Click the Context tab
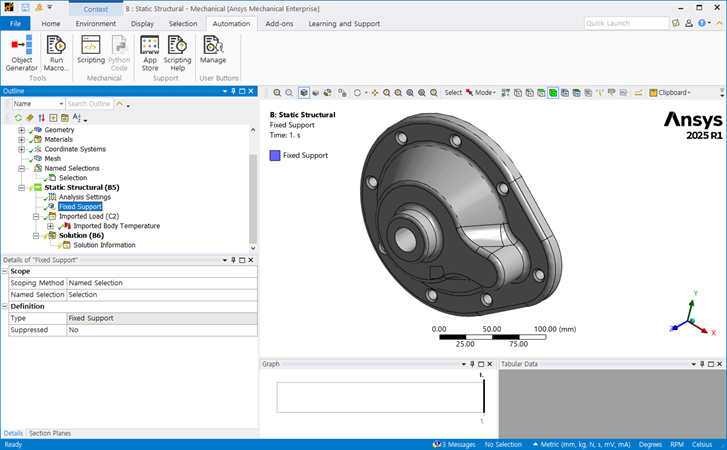727x450 pixels. (x=96, y=9)
